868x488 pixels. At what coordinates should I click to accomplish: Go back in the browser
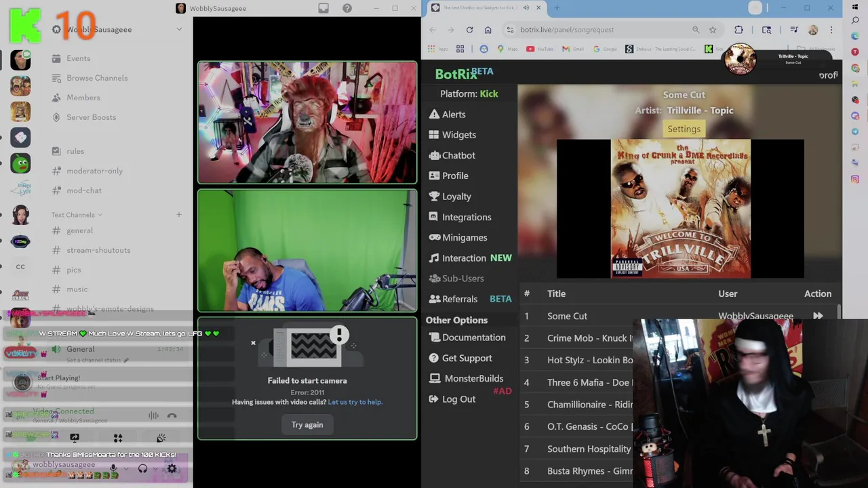coord(433,30)
